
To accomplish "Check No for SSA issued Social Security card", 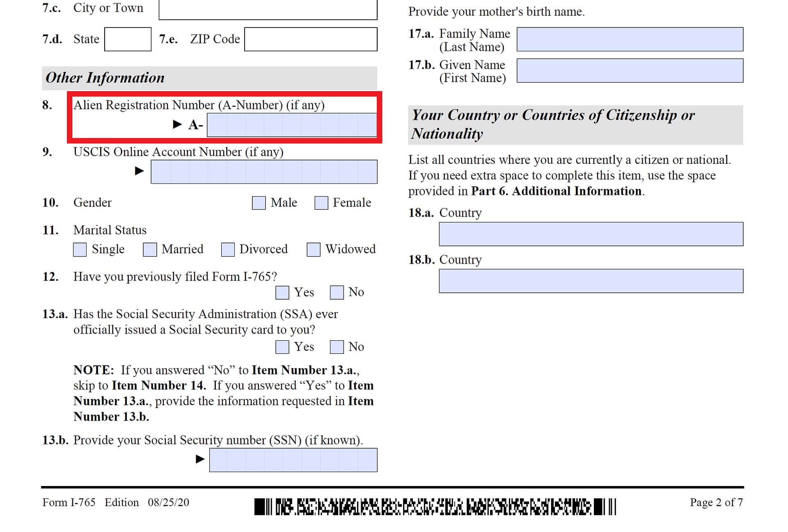I will [337, 347].
